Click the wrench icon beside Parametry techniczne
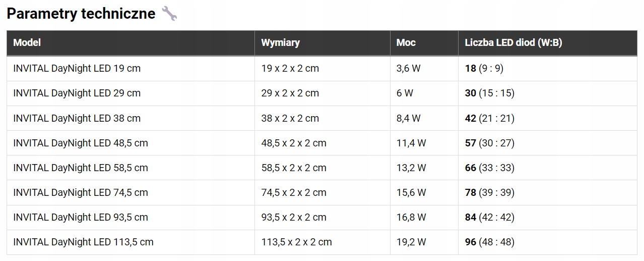 point(169,14)
